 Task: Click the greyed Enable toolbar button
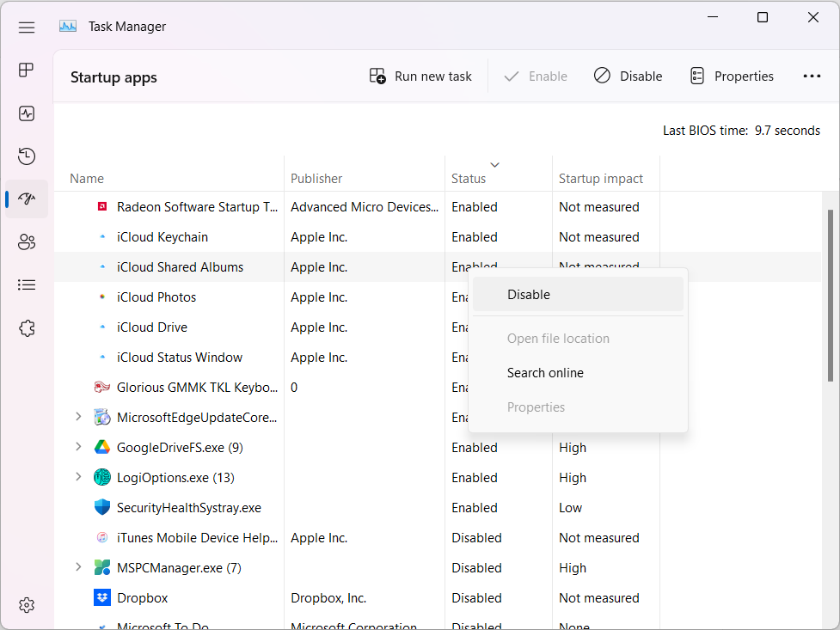[x=535, y=76]
